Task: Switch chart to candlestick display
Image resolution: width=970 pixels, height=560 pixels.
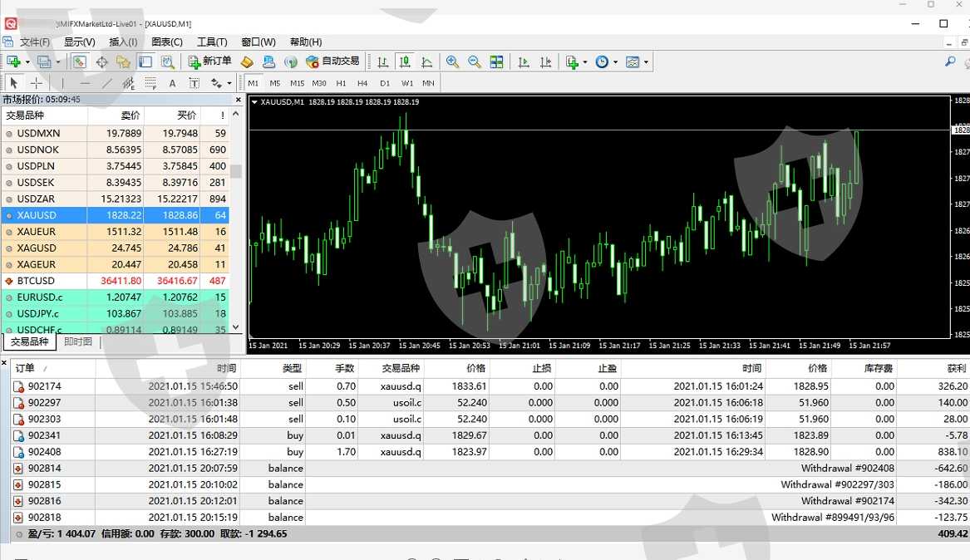Action: (405, 61)
